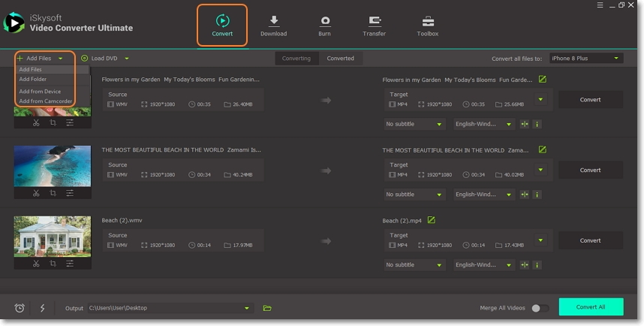The width and height of the screenshot is (644, 326).
Task: Click the green Convert All button
Action: tap(591, 306)
